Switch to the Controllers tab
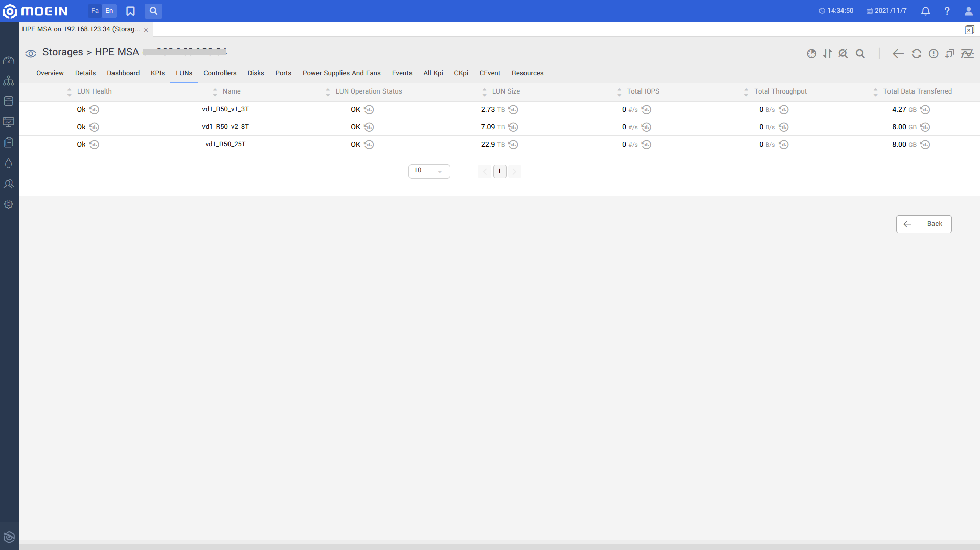This screenshot has width=980, height=550. tap(220, 73)
